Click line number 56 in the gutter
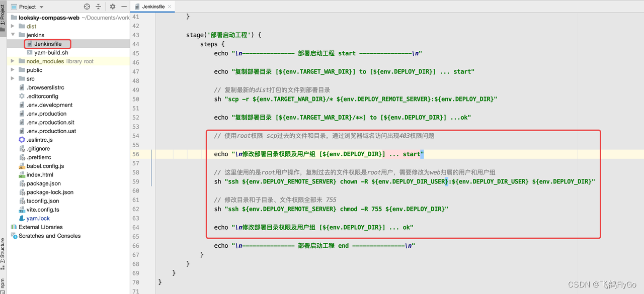Image resolution: width=644 pixels, height=294 pixels. tap(136, 154)
